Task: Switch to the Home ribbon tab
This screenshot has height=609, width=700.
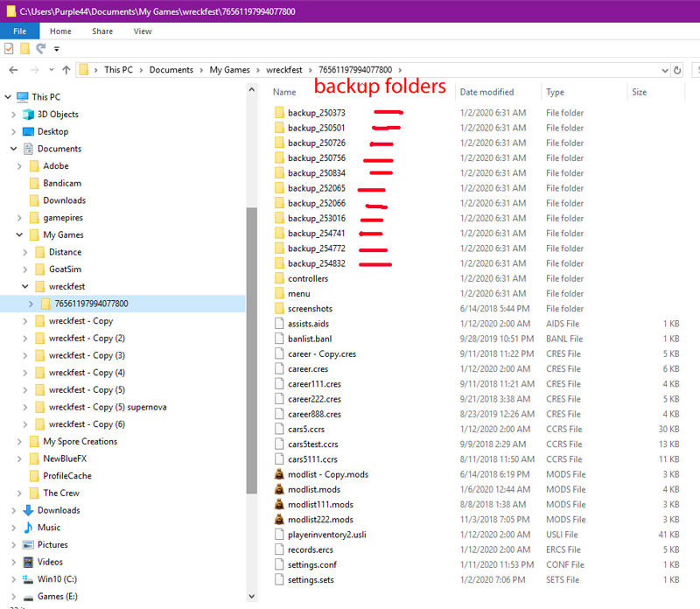Action: (x=60, y=31)
